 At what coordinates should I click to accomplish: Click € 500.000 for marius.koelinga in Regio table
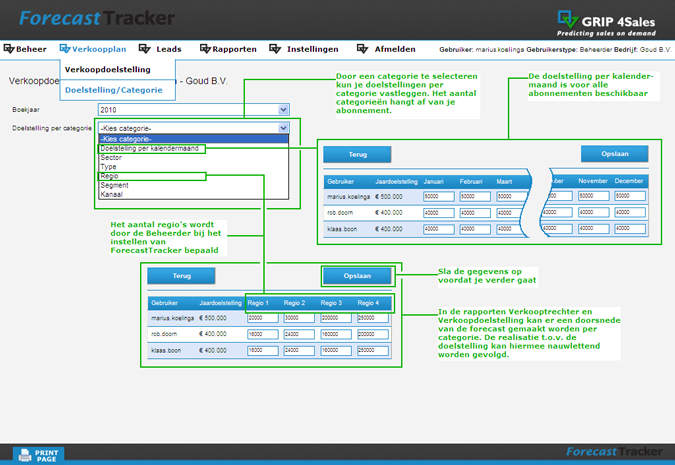(x=213, y=318)
